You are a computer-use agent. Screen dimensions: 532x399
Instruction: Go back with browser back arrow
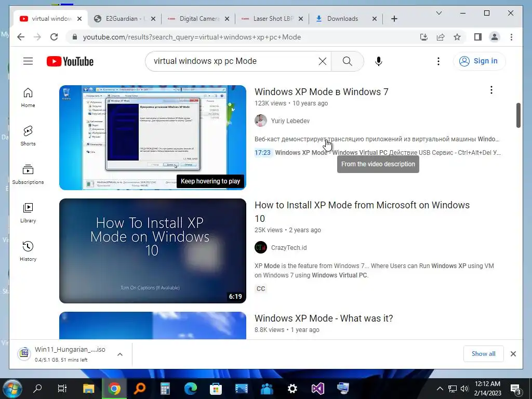coord(21,37)
